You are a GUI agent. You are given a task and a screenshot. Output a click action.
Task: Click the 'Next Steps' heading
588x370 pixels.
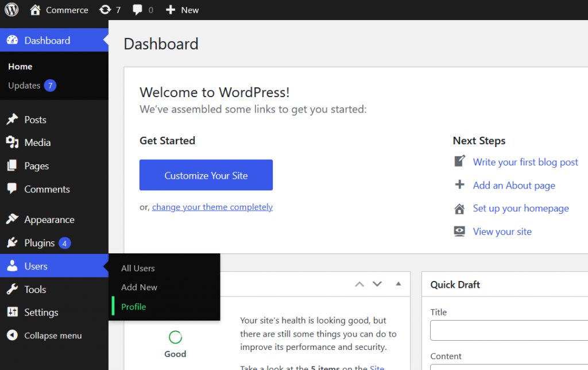pos(479,141)
